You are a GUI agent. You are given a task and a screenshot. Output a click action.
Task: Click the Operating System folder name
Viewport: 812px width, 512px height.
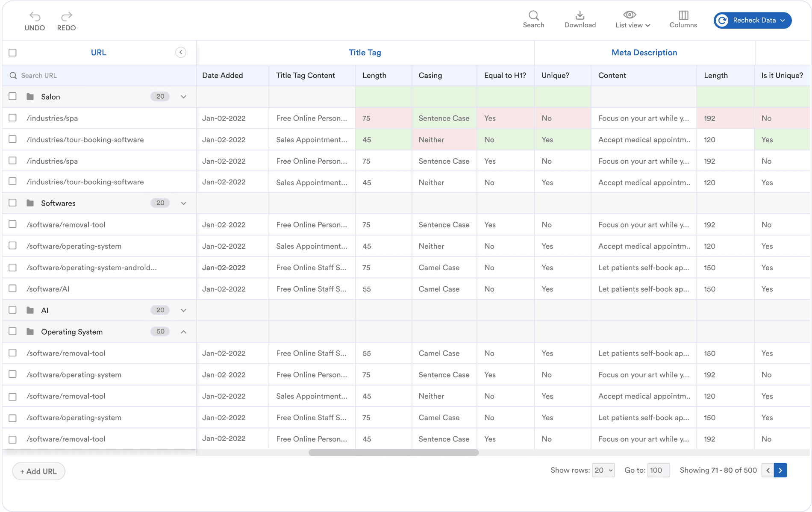72,332
